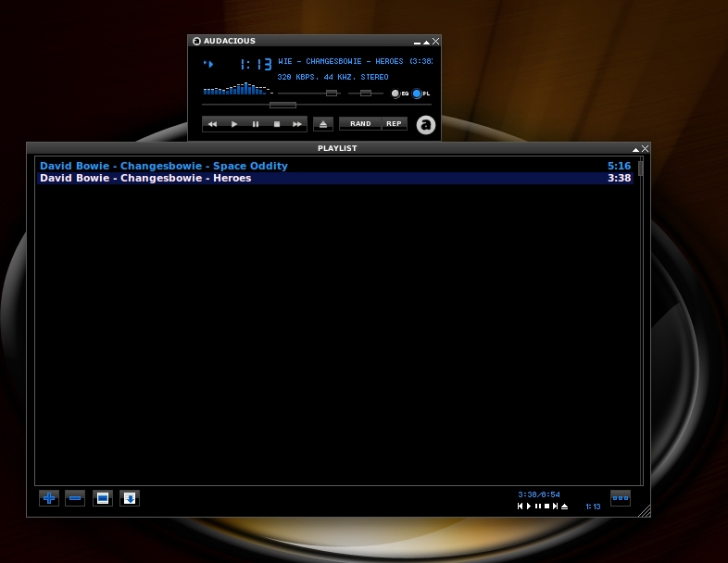Viewport: 728px width, 563px height.
Task: Click playlist mini pause button
Action: pos(538,507)
